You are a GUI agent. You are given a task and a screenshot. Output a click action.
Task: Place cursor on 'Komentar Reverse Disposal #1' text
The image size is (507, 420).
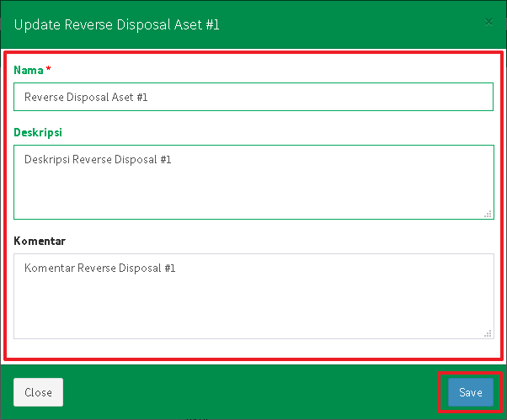(99, 268)
